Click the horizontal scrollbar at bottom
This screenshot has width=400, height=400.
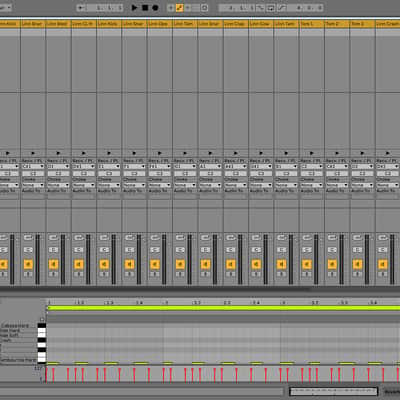coord(142,391)
